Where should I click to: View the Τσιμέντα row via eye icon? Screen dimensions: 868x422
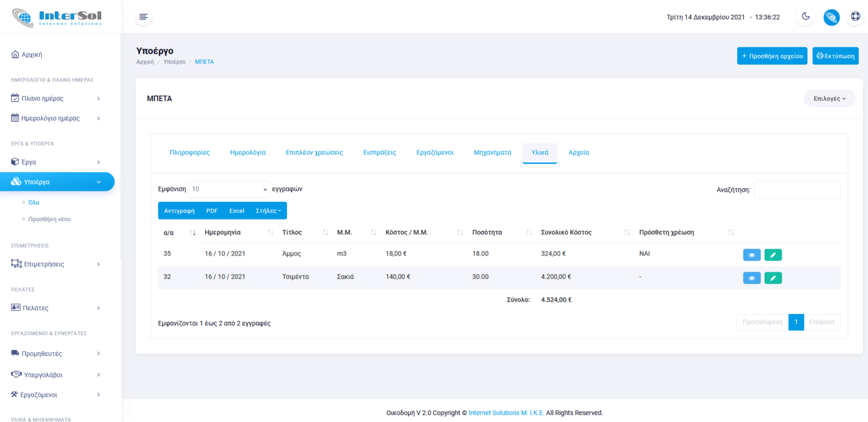click(751, 278)
